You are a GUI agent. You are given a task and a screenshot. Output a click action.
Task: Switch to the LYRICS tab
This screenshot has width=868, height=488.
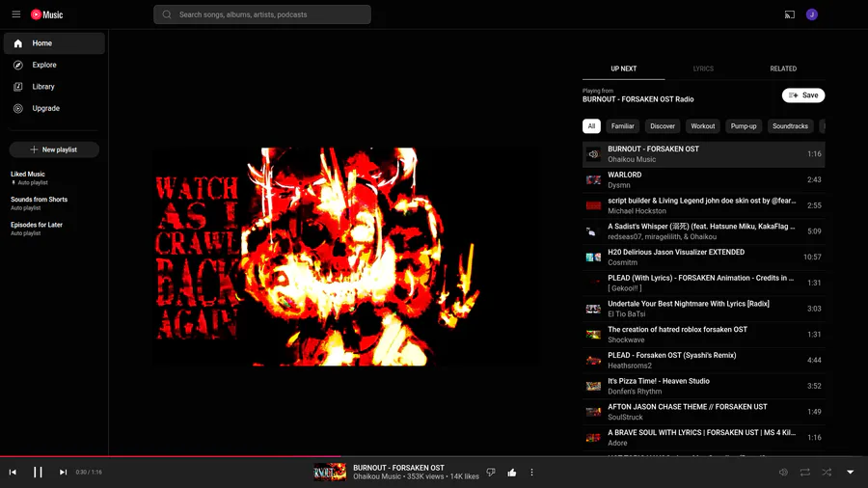tap(703, 68)
